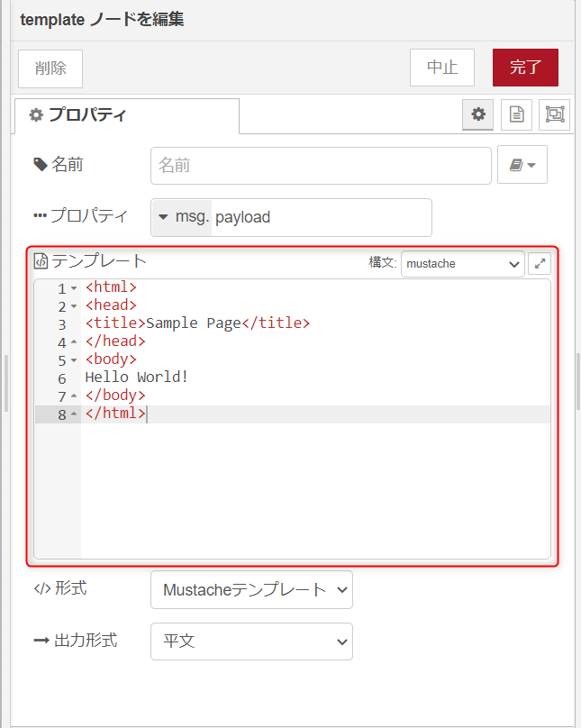Open the msg. property type selector
Screen dimensions: 581x728
pyautogui.click(x=182, y=217)
